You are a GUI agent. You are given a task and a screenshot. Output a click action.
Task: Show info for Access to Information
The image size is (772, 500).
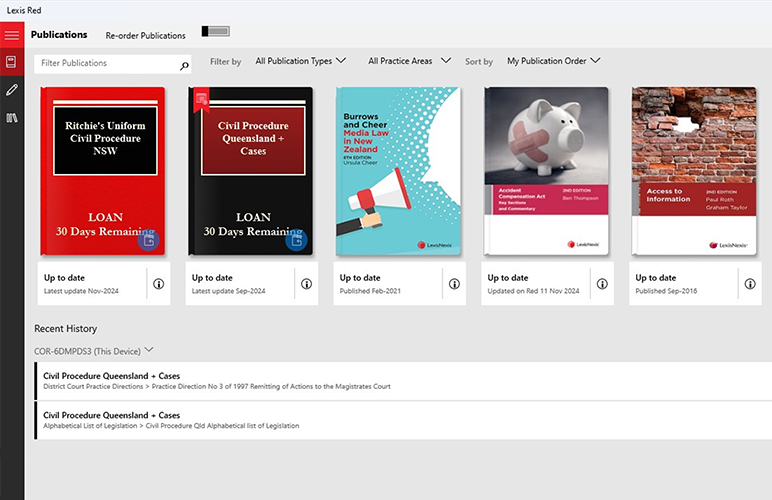[x=750, y=284]
